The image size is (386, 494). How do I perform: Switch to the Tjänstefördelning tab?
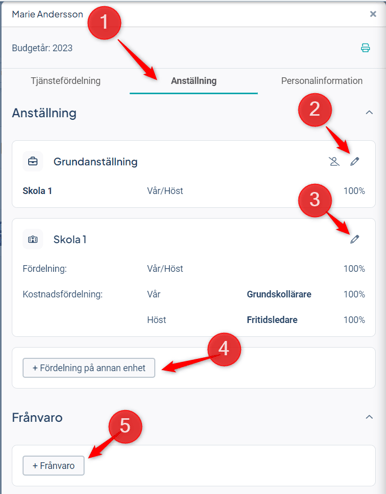[x=66, y=81]
